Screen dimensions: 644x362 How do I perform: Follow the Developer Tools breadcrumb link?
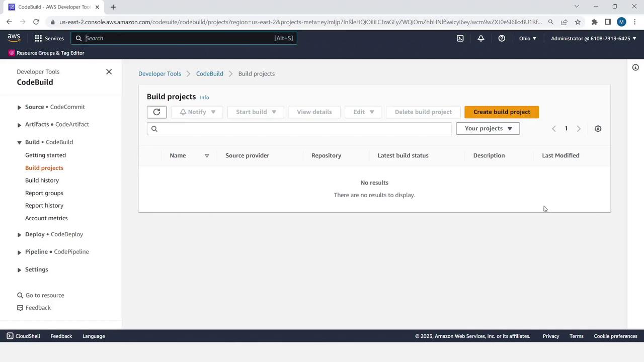click(x=159, y=74)
